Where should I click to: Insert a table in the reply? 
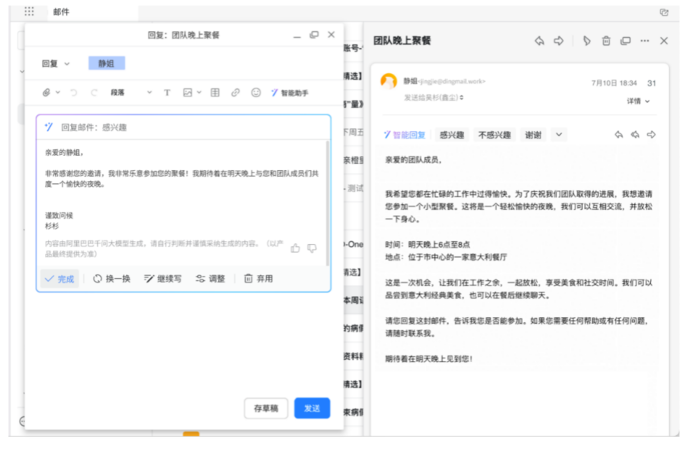point(214,92)
